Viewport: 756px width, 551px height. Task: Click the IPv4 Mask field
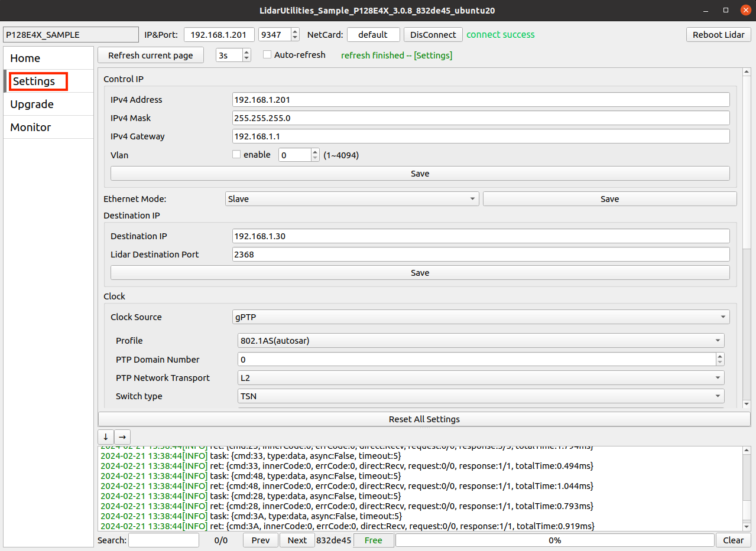pyautogui.click(x=481, y=118)
